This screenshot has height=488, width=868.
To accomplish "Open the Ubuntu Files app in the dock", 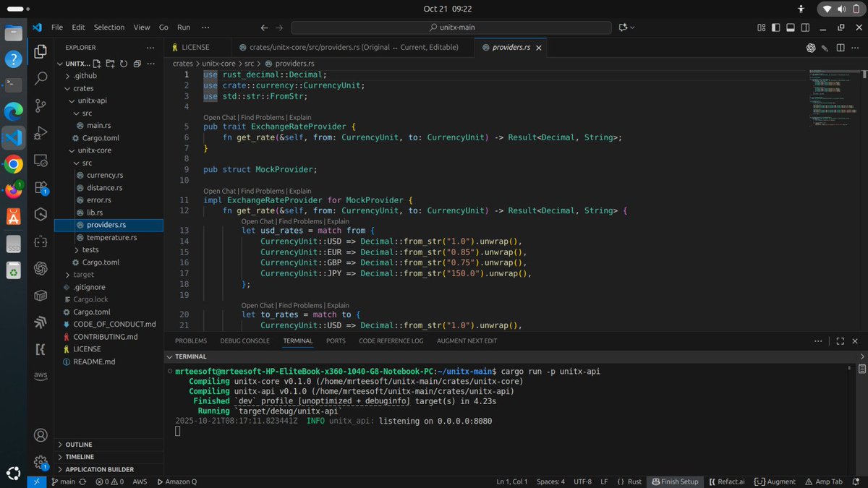I will coord(14,33).
